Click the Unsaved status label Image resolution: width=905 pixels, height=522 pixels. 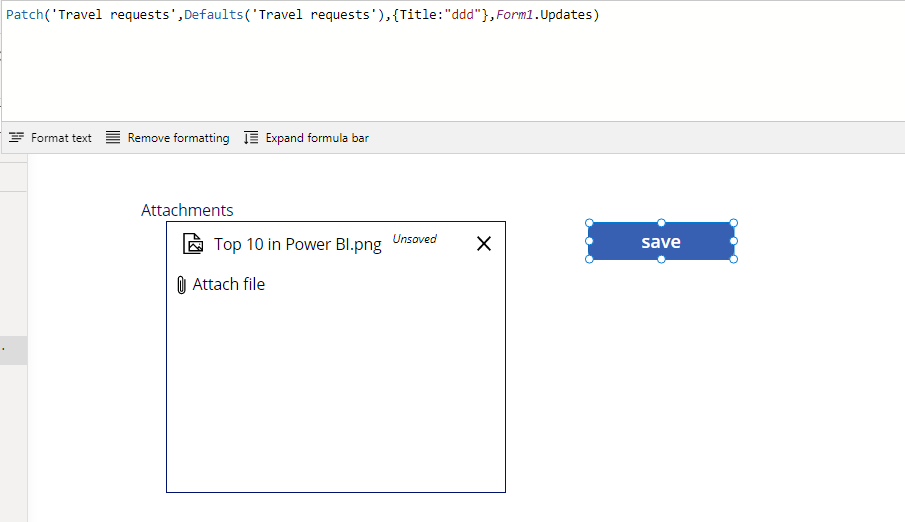point(414,239)
